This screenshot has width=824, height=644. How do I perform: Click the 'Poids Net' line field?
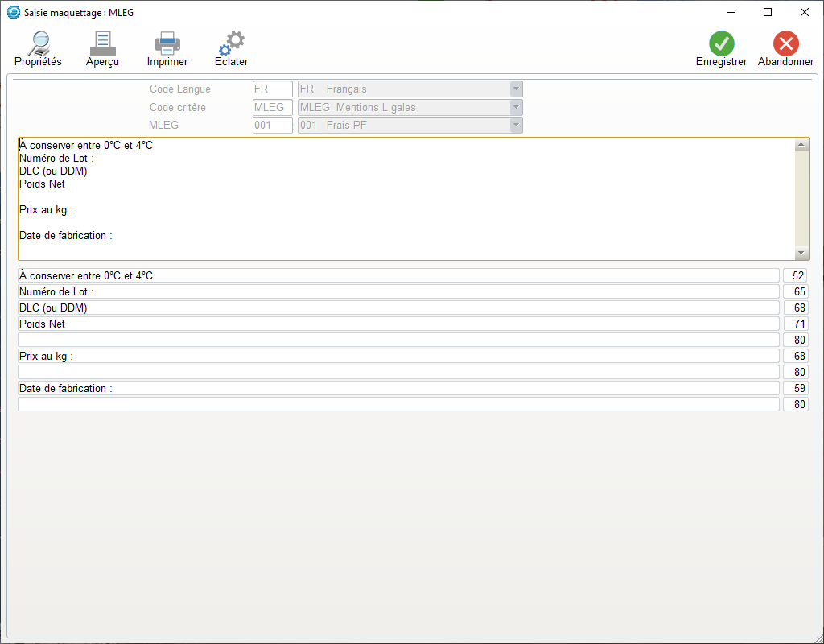pos(398,324)
